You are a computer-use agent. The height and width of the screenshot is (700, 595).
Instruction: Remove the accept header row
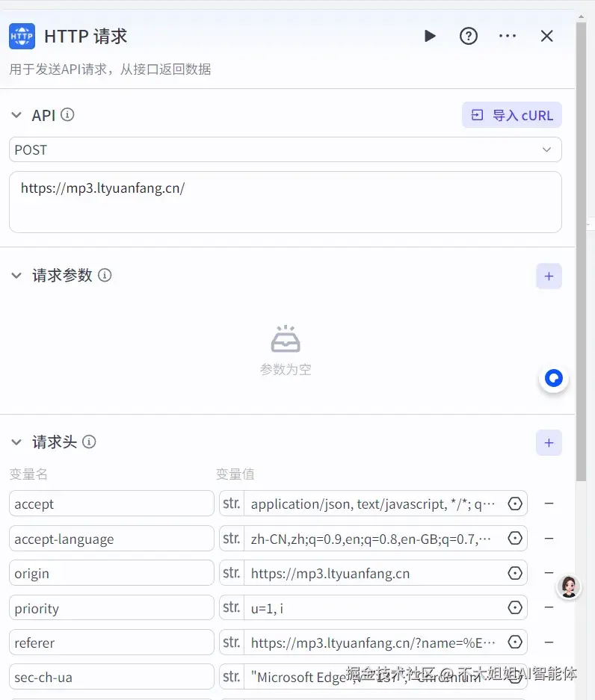(x=549, y=504)
